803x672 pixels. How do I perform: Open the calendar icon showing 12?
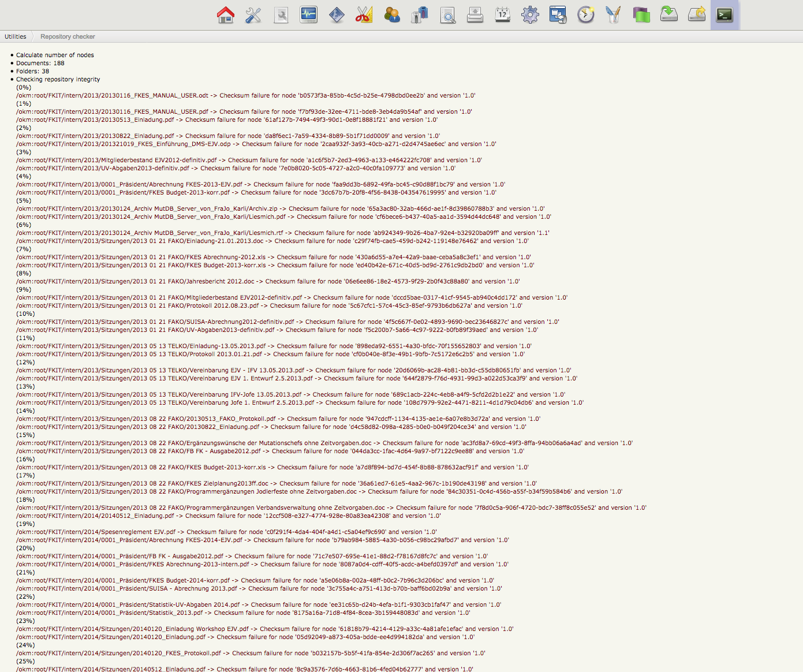503,15
